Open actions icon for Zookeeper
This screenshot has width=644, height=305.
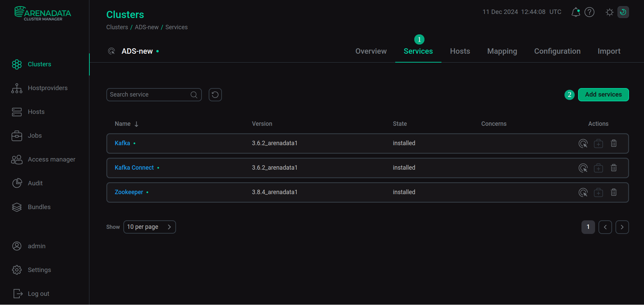click(x=583, y=192)
